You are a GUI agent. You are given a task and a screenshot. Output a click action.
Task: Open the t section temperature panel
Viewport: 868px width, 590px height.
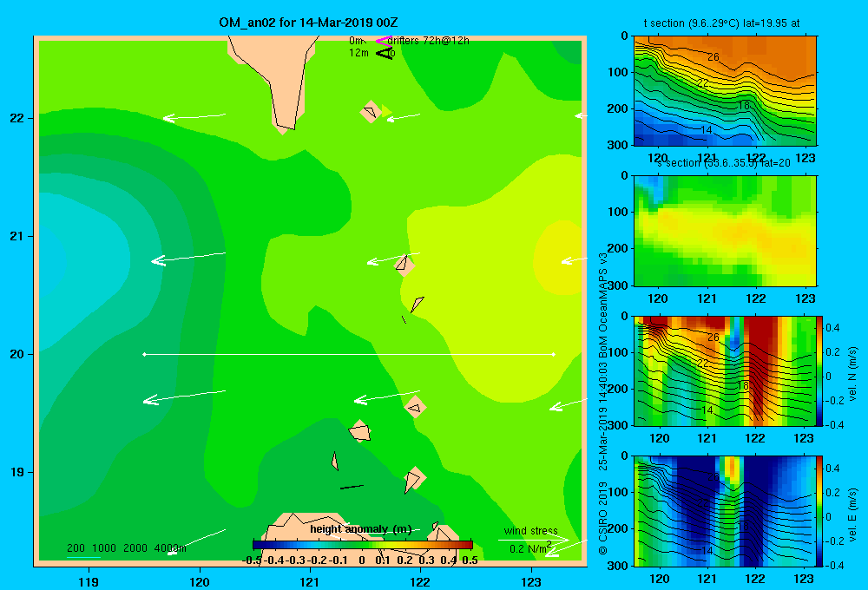tap(725, 91)
